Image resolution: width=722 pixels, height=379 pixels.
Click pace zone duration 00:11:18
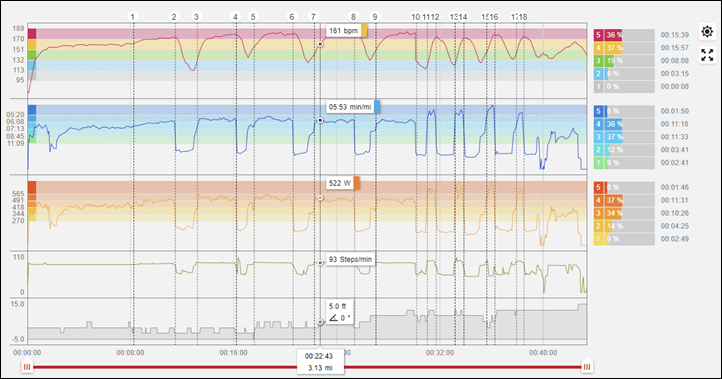pos(675,124)
